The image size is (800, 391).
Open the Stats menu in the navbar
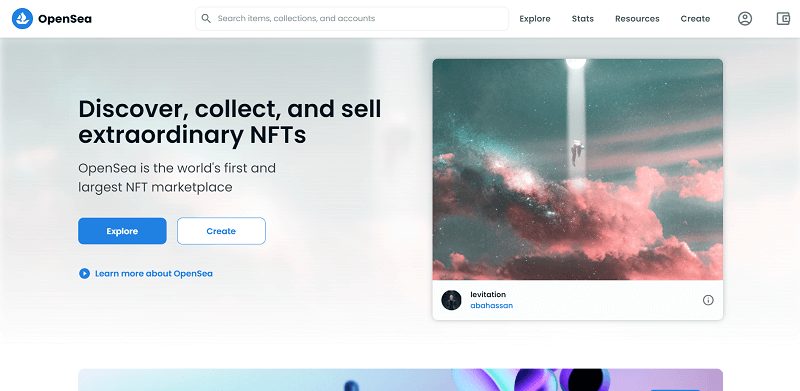point(583,19)
